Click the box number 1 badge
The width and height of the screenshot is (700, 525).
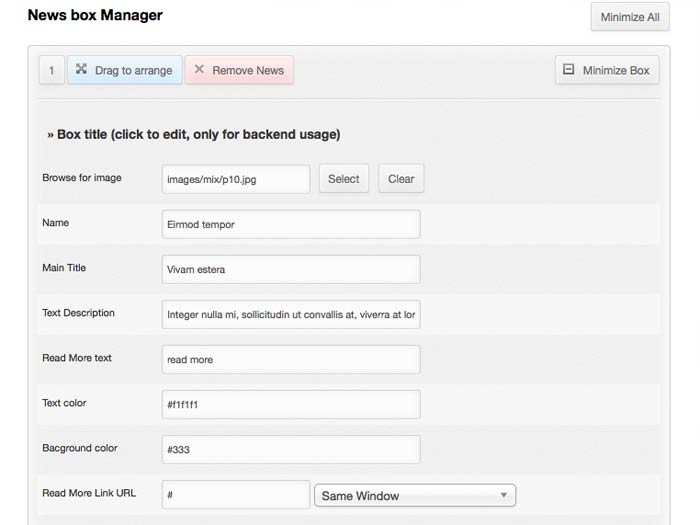click(x=51, y=70)
